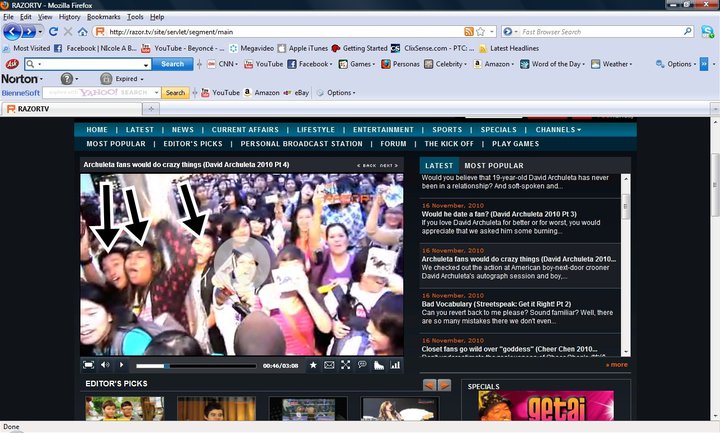The width and height of the screenshot is (720, 433).
Task: Email this video with the envelope icon
Action: 329,365
